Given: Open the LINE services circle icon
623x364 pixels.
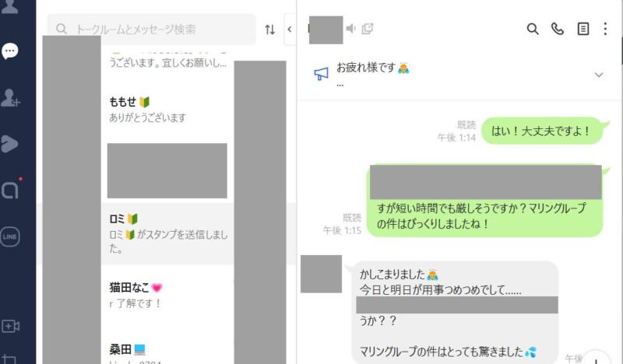Looking at the screenshot, I should pos(10,236).
